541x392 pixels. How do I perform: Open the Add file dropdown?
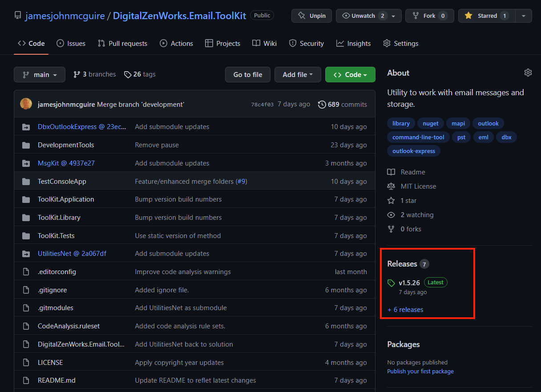(298, 75)
